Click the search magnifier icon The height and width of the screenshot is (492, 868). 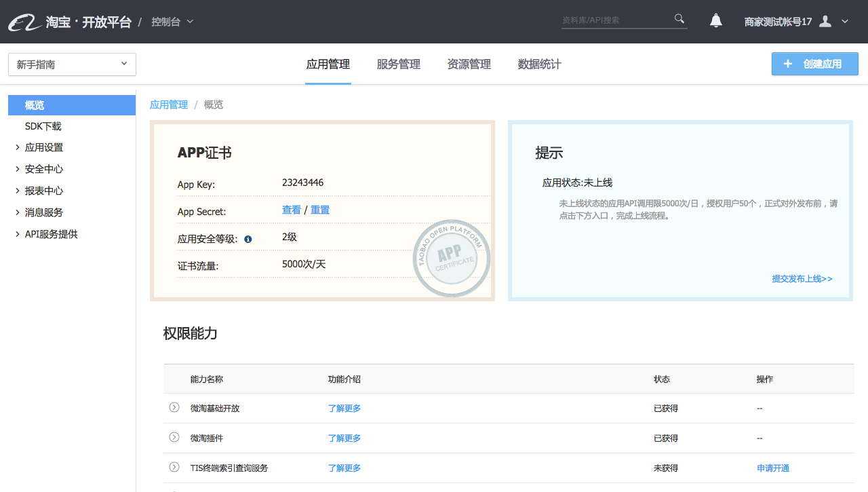678,19
